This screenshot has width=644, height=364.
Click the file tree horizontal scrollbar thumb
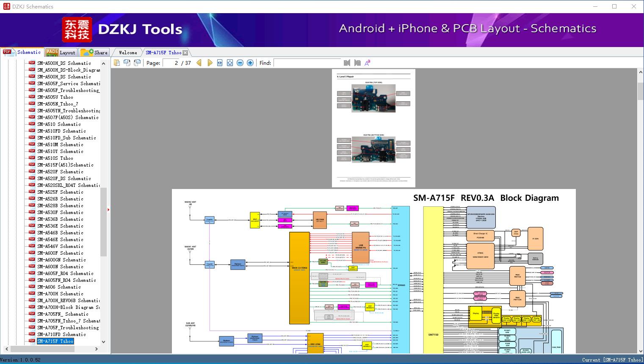click(42, 349)
